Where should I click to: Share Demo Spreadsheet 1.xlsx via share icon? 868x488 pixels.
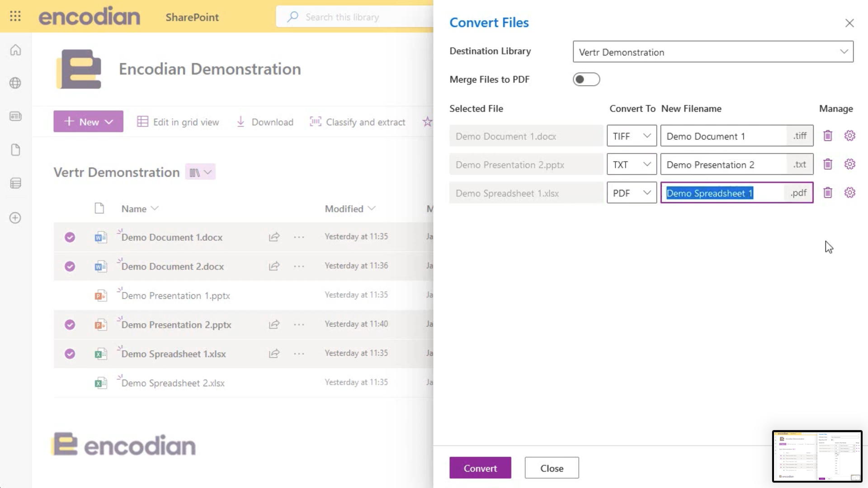(x=274, y=353)
